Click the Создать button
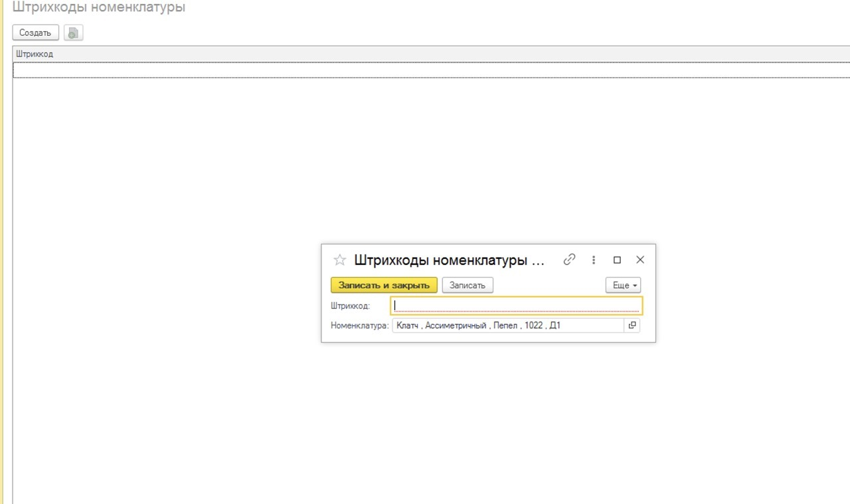The height and width of the screenshot is (504, 850). pyautogui.click(x=35, y=33)
